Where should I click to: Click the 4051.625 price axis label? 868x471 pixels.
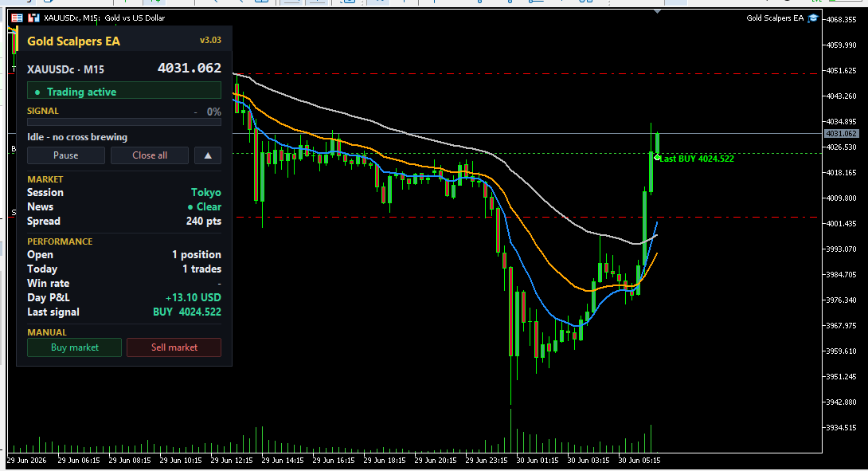point(842,70)
